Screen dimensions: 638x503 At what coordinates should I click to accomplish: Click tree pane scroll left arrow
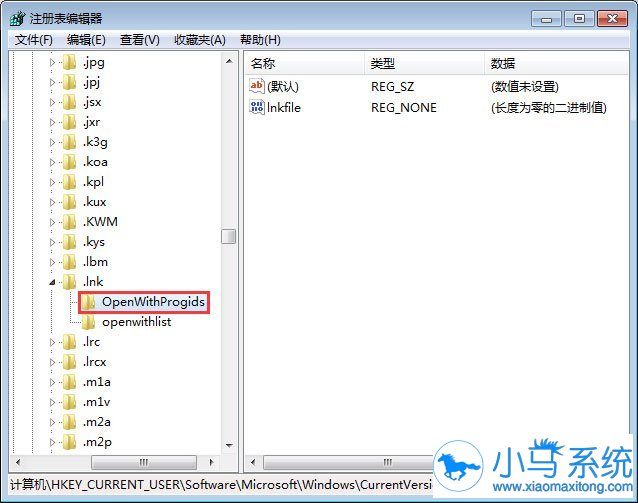pyautogui.click(x=18, y=462)
